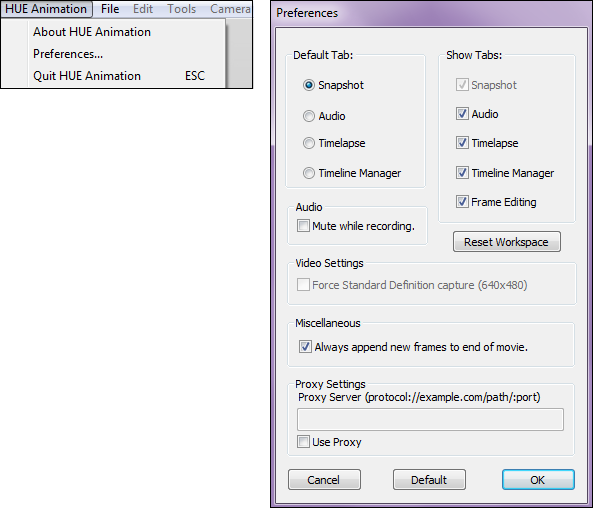Image resolution: width=593 pixels, height=508 pixels.
Task: Restore settings with the Default button
Action: (429, 480)
